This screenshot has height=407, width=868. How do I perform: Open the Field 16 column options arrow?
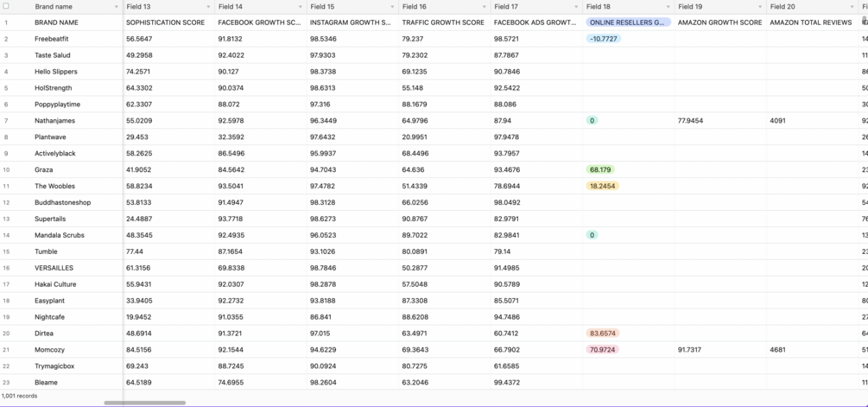point(485,7)
